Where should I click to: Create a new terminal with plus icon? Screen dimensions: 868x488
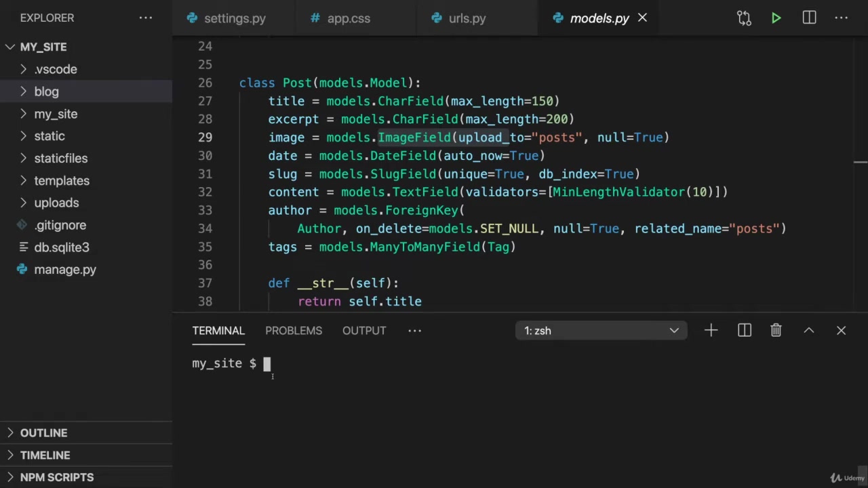click(x=711, y=331)
